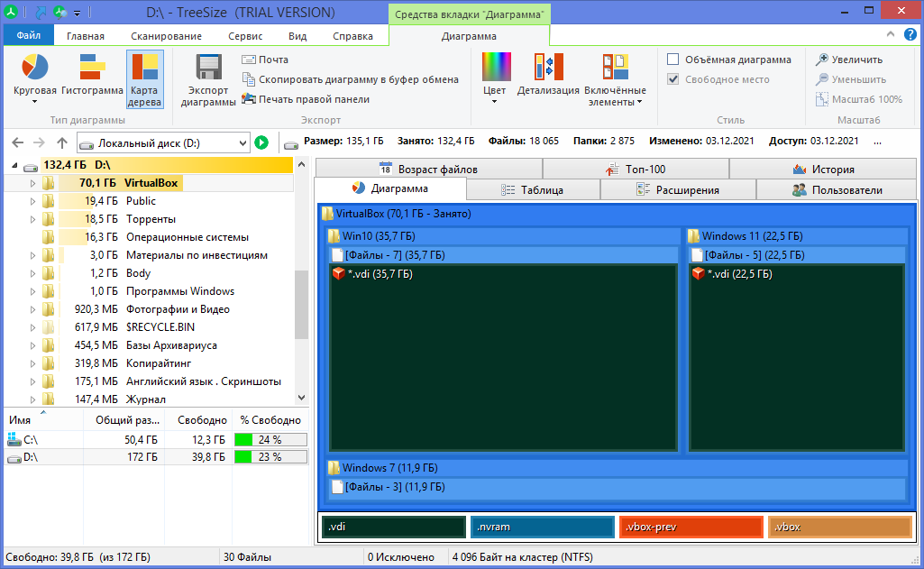Expand the Торренты folder node
924x569 pixels.
tap(32, 219)
